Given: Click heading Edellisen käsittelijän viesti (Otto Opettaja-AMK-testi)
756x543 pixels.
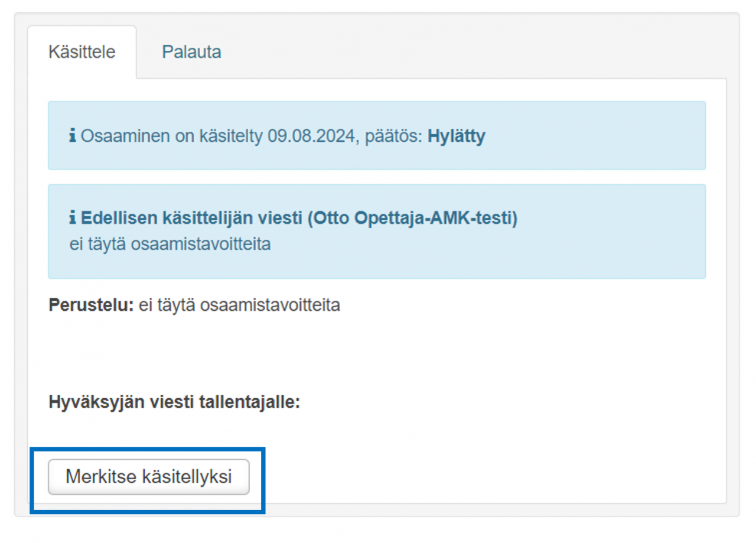Looking at the screenshot, I should tap(299, 219).
